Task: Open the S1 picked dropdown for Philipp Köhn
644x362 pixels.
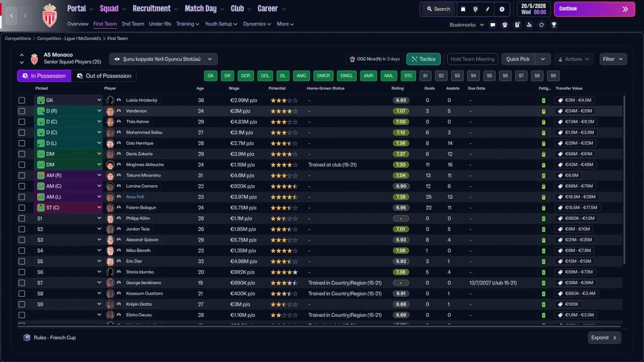Action: [68, 218]
